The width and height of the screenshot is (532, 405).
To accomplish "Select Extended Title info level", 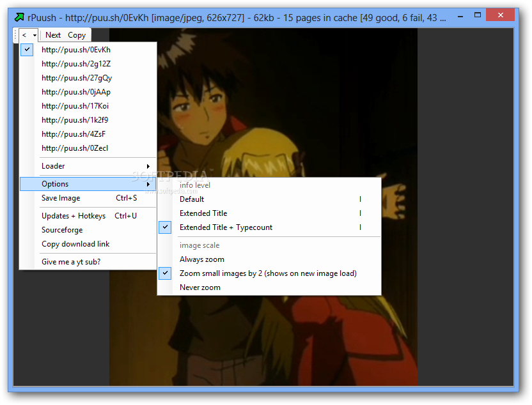I will [269, 213].
